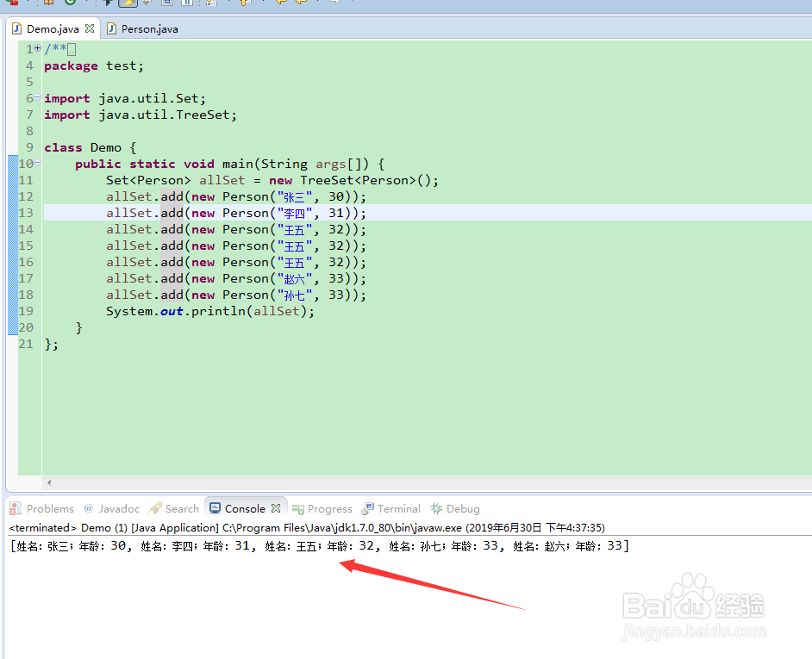Click the highlighted line adding Person "李四", 31
Screen dimensions: 812x659
click(x=236, y=213)
